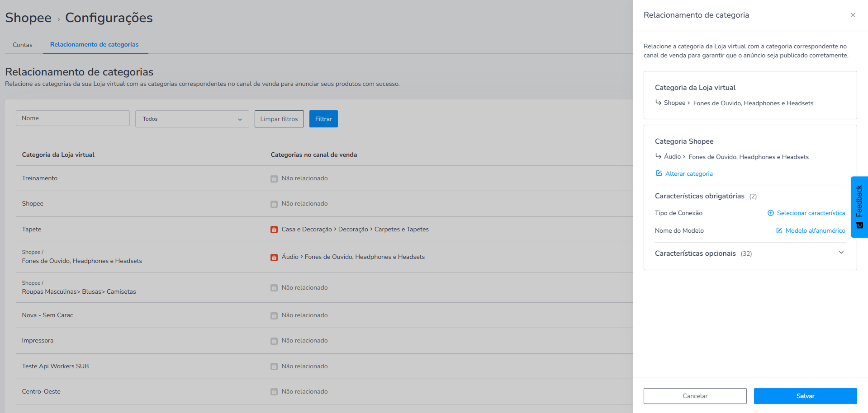The width and height of the screenshot is (868, 413).
Task: Click the edit icon beside Modelo alfanumérico
Action: coord(779,230)
